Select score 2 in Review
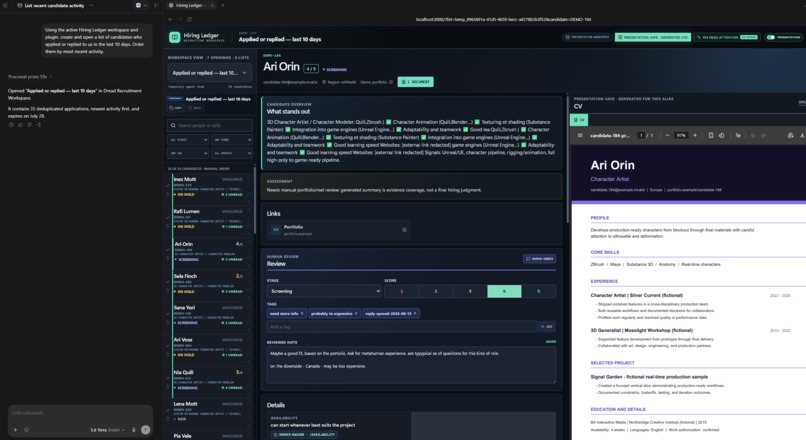The width and height of the screenshot is (806, 440). tap(435, 291)
